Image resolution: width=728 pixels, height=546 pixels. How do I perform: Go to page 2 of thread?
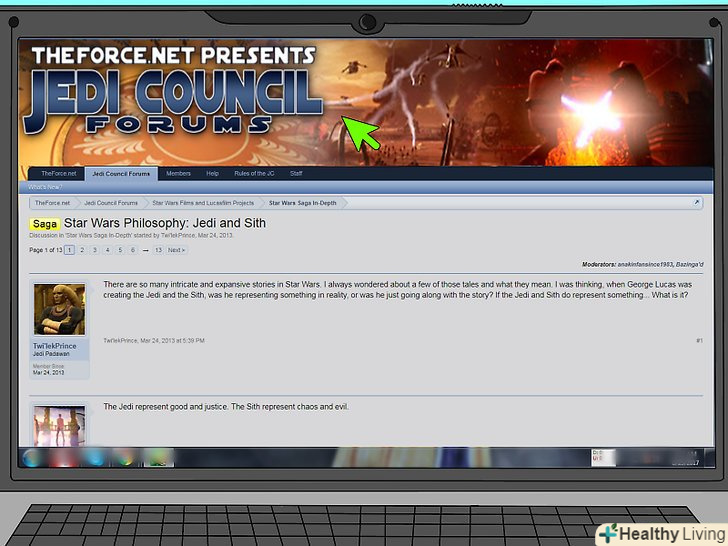[x=82, y=250]
